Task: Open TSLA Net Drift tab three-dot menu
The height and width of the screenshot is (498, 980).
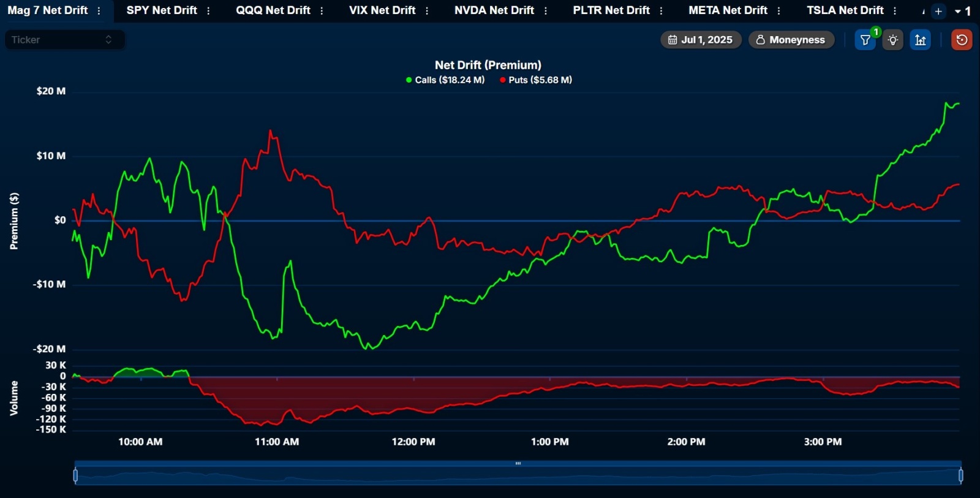Action: coord(895,10)
